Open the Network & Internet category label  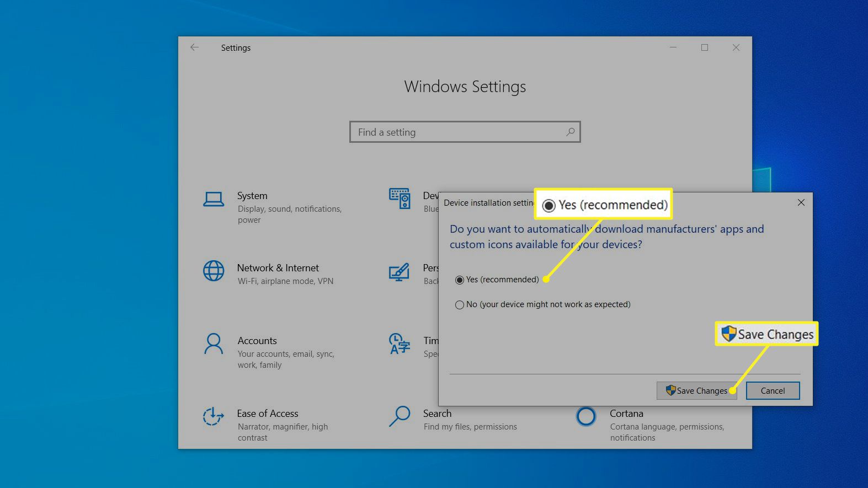(278, 268)
